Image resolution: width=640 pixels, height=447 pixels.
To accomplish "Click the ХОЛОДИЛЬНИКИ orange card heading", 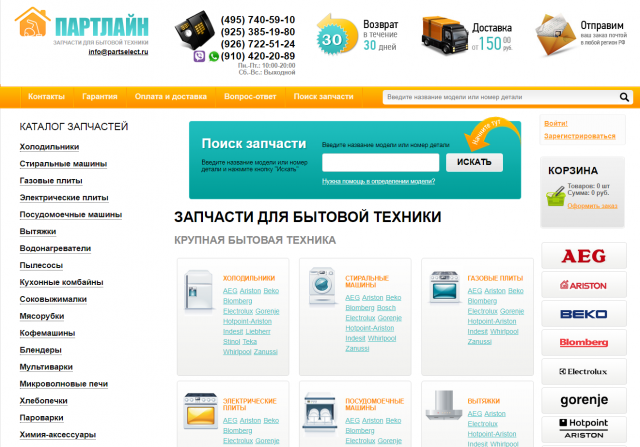I will click(249, 278).
